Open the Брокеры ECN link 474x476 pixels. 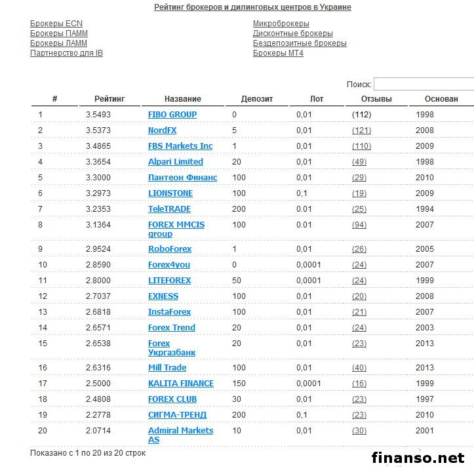[56, 24]
